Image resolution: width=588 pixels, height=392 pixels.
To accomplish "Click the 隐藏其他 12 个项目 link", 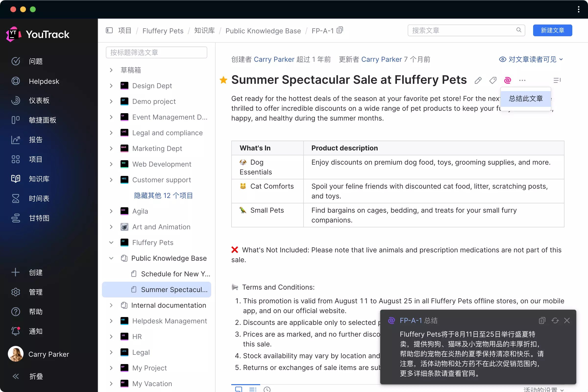I will 163,196.
